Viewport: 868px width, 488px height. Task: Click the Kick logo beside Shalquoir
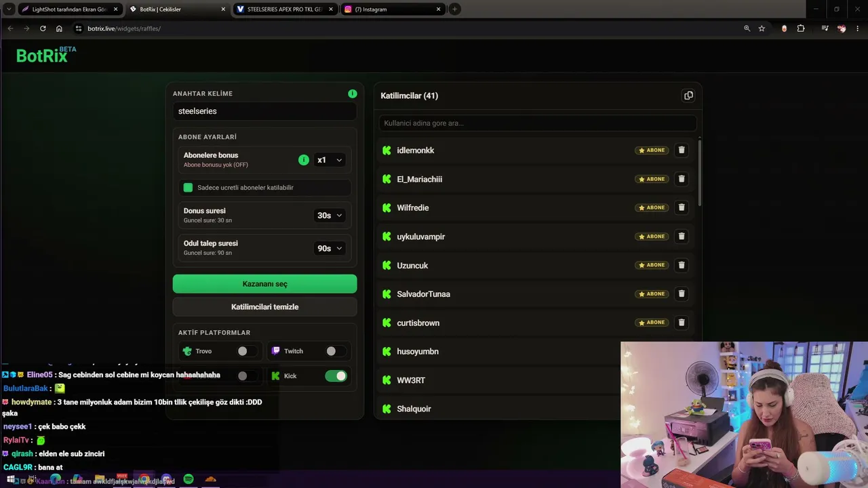click(x=387, y=409)
